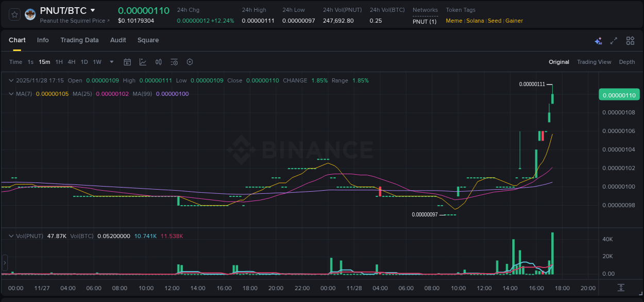This screenshot has height=302, width=644.
Task: Open the Trading View chart mode
Action: [594, 62]
